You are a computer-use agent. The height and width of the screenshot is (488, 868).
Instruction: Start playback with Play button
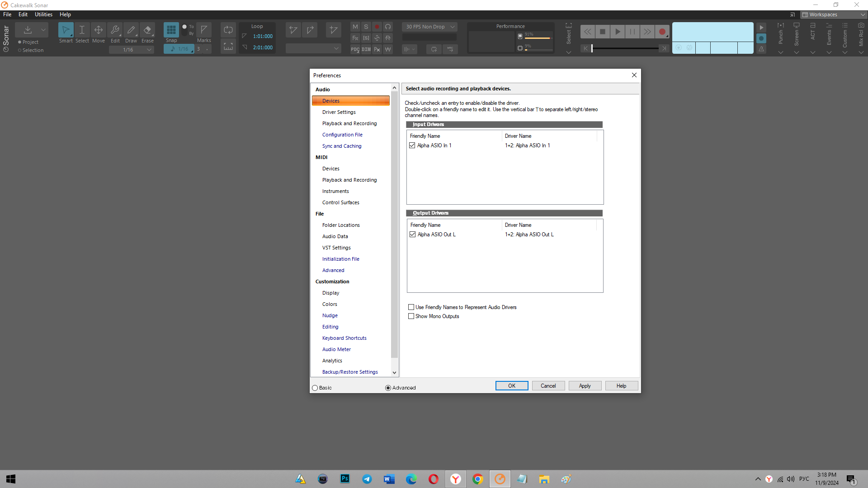pyautogui.click(x=618, y=32)
